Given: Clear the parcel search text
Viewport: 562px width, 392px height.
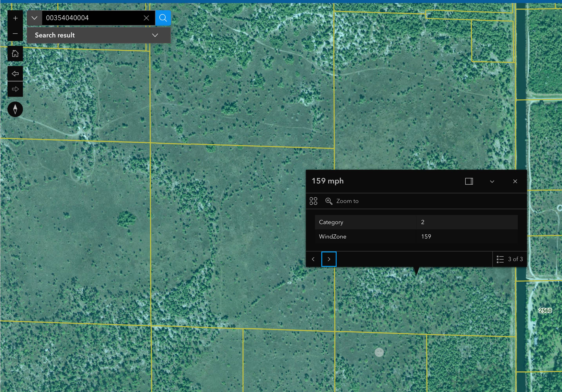Looking at the screenshot, I should [x=146, y=18].
